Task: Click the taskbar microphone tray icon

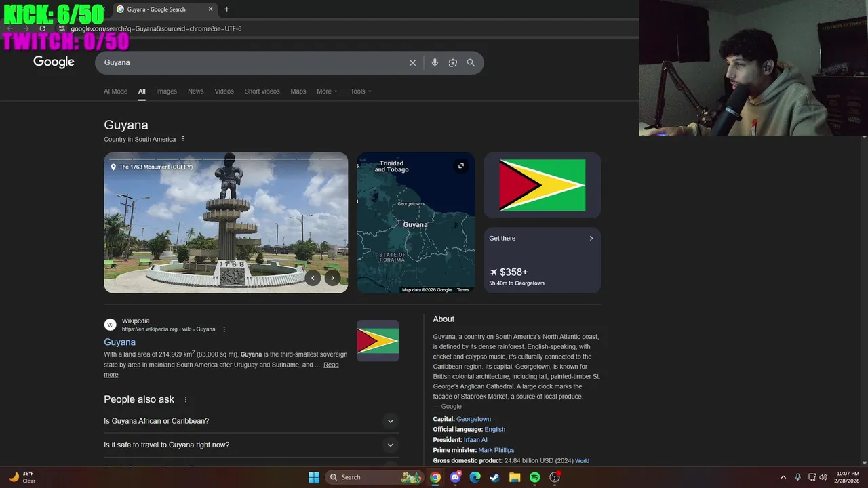Action: coord(798,477)
